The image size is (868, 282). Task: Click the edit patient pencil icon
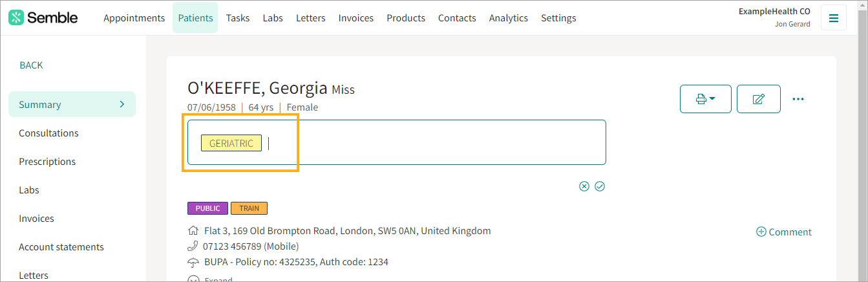click(x=759, y=99)
